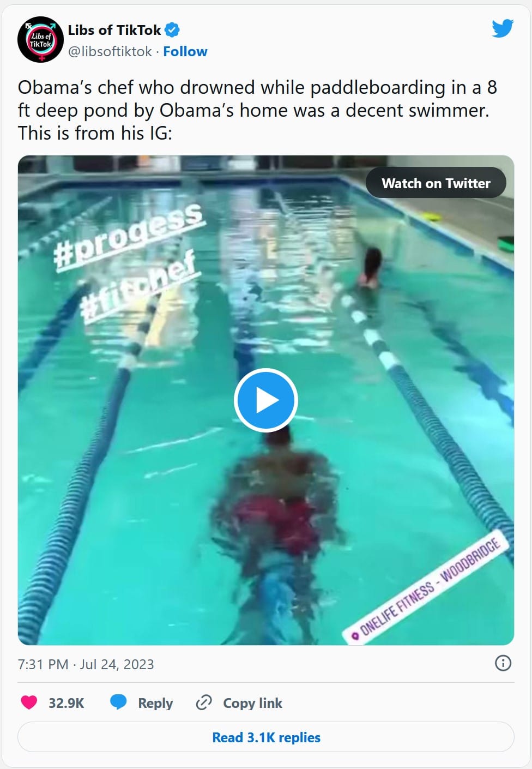532x769 pixels.
Task: Click the Copy link text
Action: [253, 703]
